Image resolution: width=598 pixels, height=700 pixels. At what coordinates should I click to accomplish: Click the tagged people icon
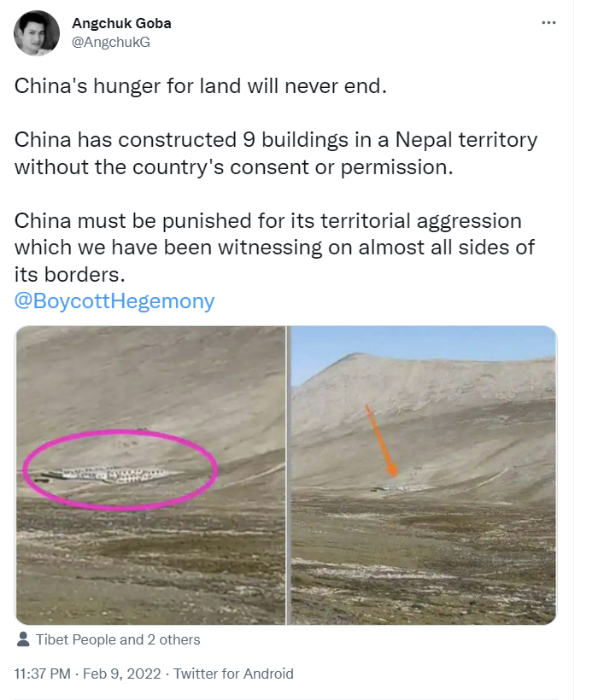[23, 639]
